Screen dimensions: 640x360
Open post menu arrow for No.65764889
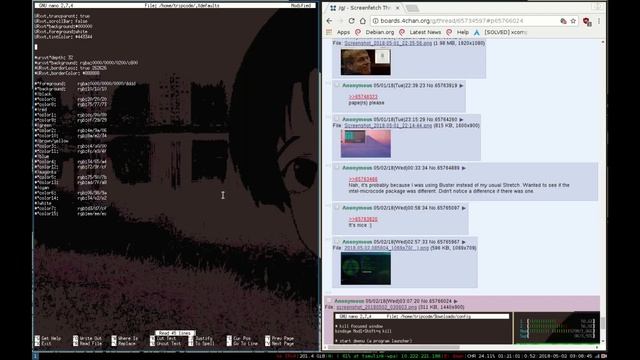click(x=464, y=168)
